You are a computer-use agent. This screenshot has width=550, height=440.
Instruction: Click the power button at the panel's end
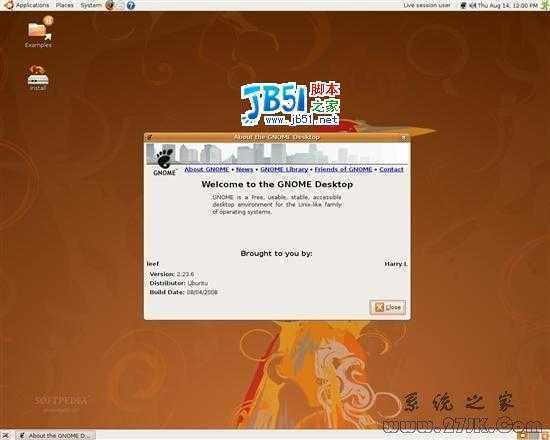tap(544, 5)
